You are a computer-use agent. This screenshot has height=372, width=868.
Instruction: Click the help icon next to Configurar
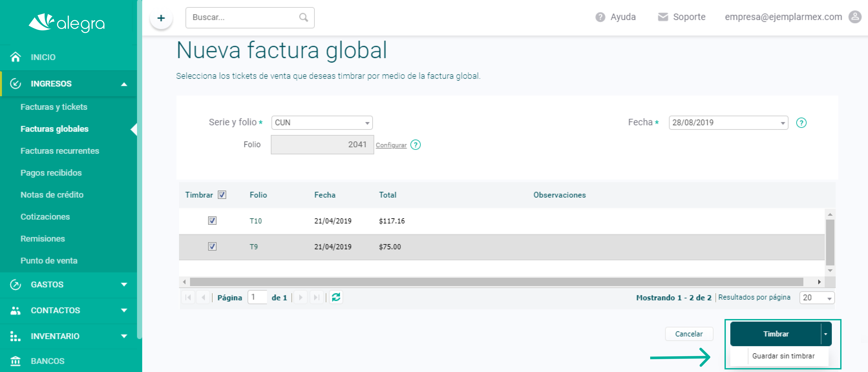(x=415, y=145)
